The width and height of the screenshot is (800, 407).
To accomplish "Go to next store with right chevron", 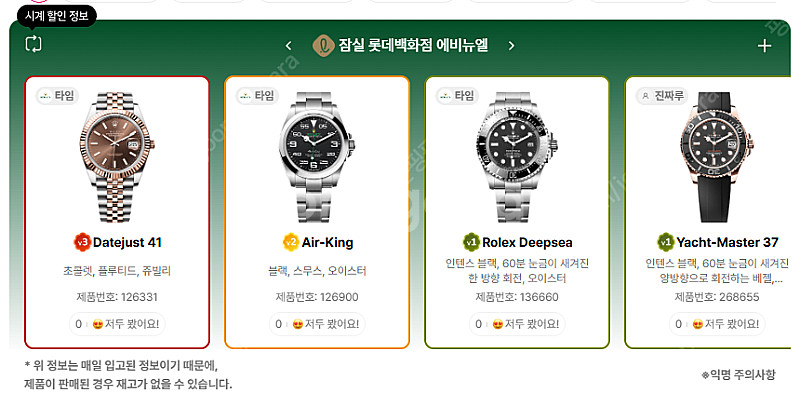I will [511, 46].
